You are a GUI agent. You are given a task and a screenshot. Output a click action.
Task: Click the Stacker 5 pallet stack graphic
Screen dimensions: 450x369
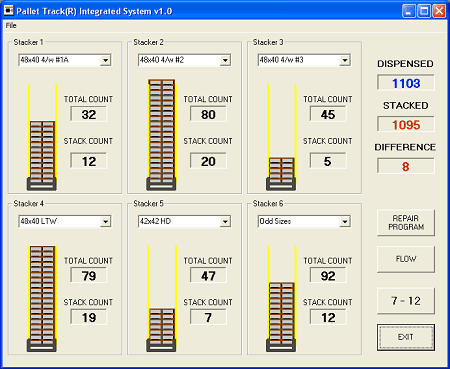click(162, 327)
